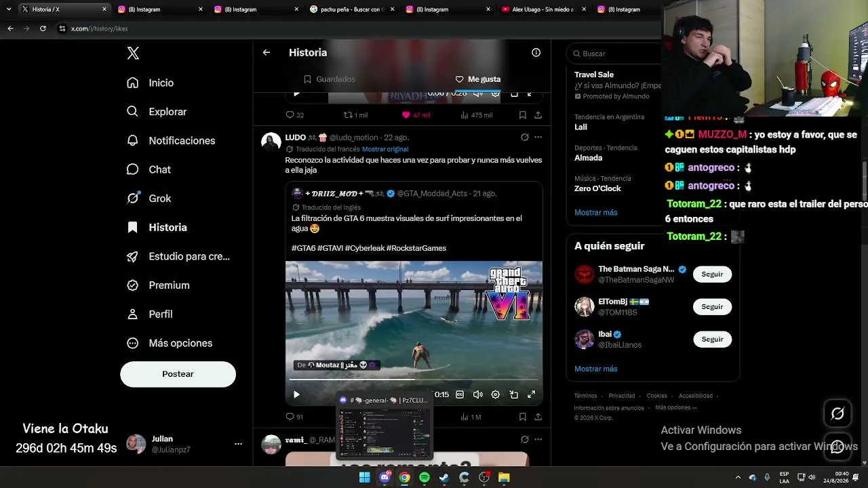868x488 pixels.
Task: Click the Postear button
Action: click(x=178, y=374)
